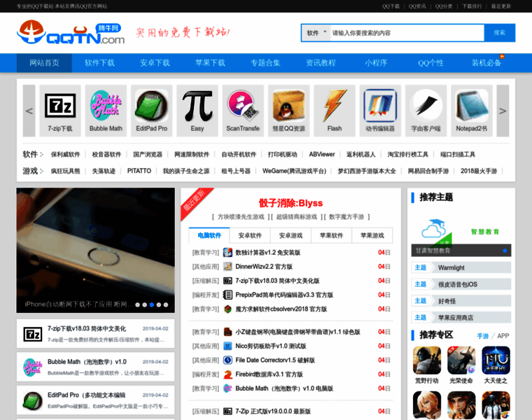Open QQ个性 navigation item
This screenshot has width=532, height=420.
(x=431, y=63)
